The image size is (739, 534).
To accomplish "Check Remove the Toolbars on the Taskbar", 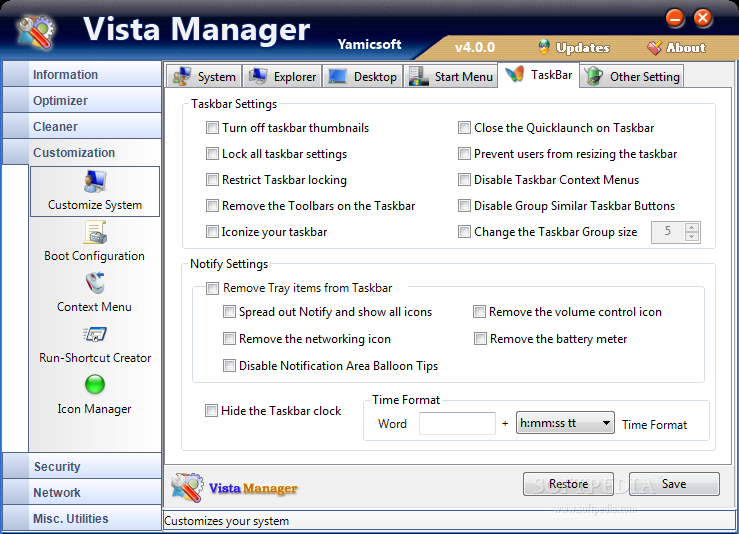I will tap(213, 205).
